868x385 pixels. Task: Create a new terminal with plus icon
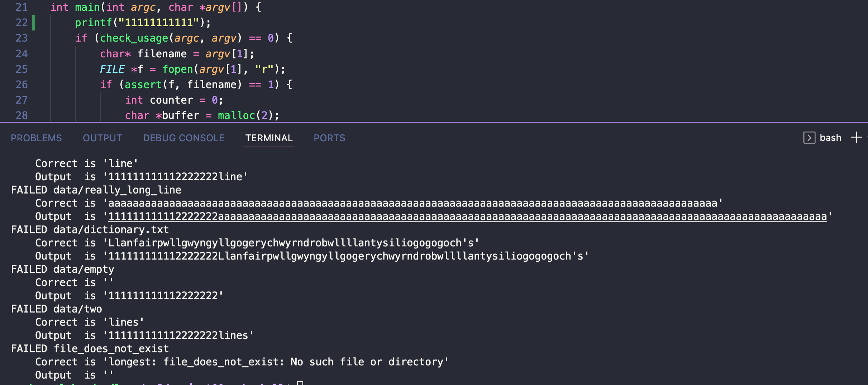coord(856,137)
